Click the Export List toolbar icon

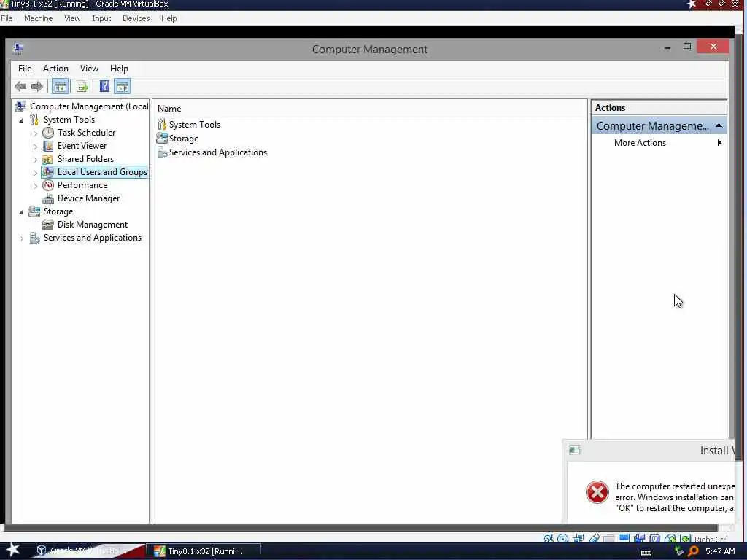click(x=82, y=87)
